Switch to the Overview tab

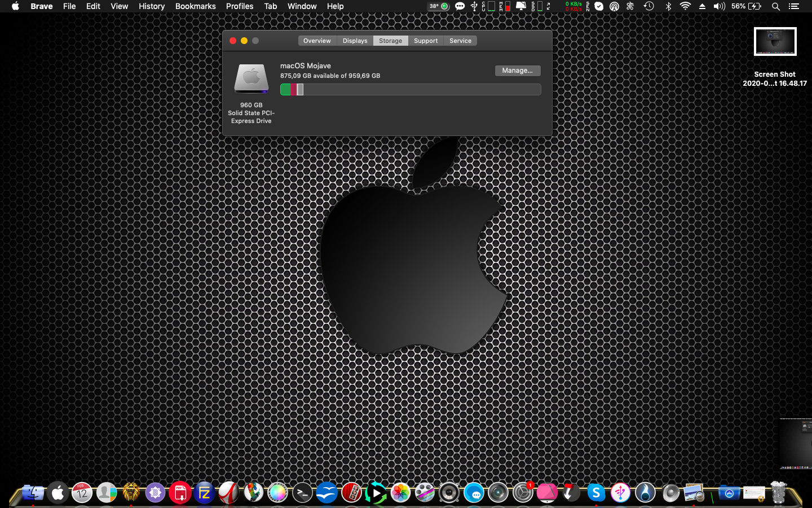(317, 41)
